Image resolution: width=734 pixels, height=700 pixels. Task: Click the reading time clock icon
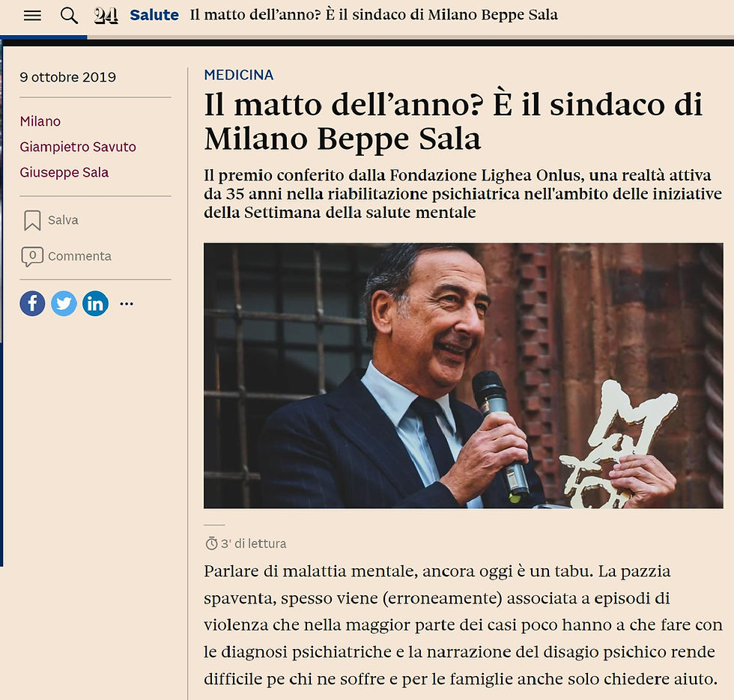coord(211,544)
